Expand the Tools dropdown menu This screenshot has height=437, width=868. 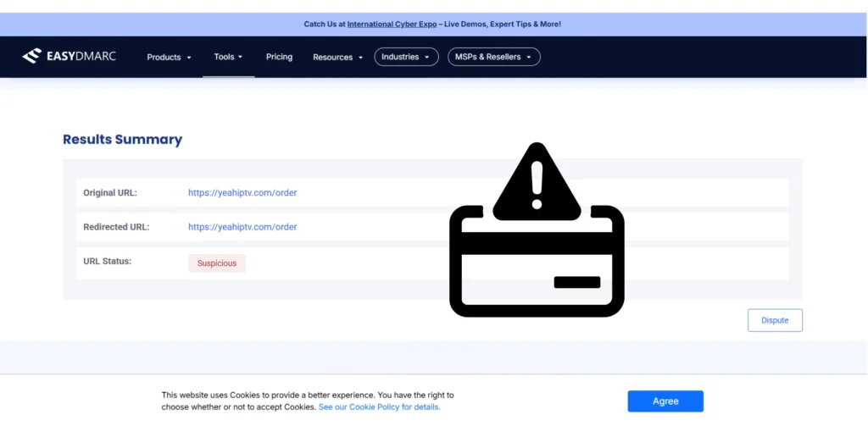pyautogui.click(x=228, y=57)
